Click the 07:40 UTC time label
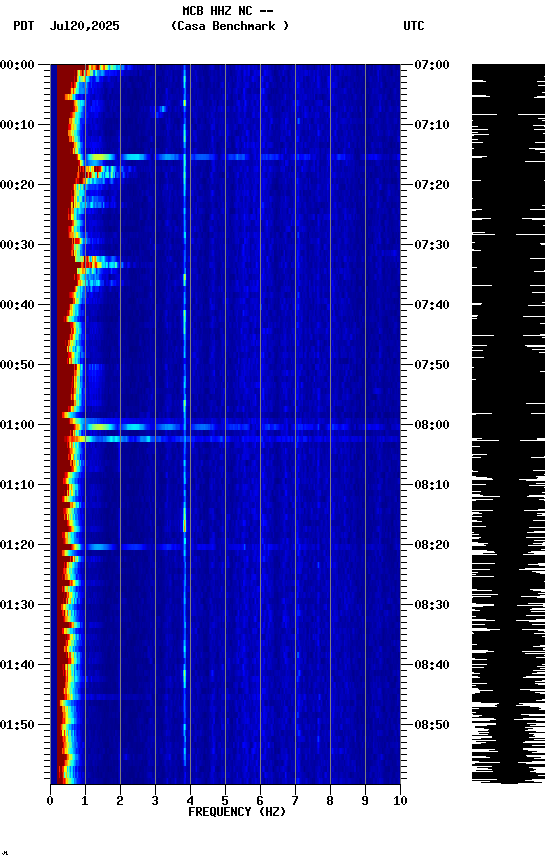The width and height of the screenshot is (552, 864). pos(432,305)
